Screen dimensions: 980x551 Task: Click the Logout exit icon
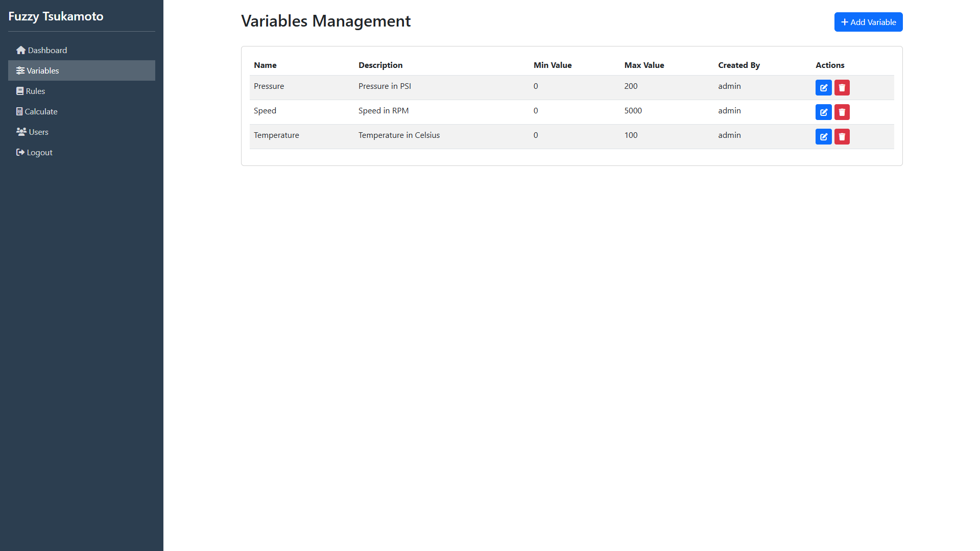coord(20,152)
